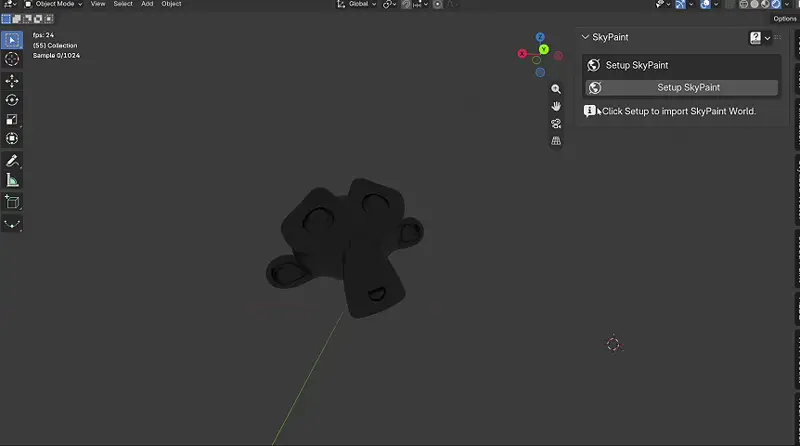Click the Setup SkyPaint button
The height and width of the screenshot is (446, 800).
coord(682,87)
